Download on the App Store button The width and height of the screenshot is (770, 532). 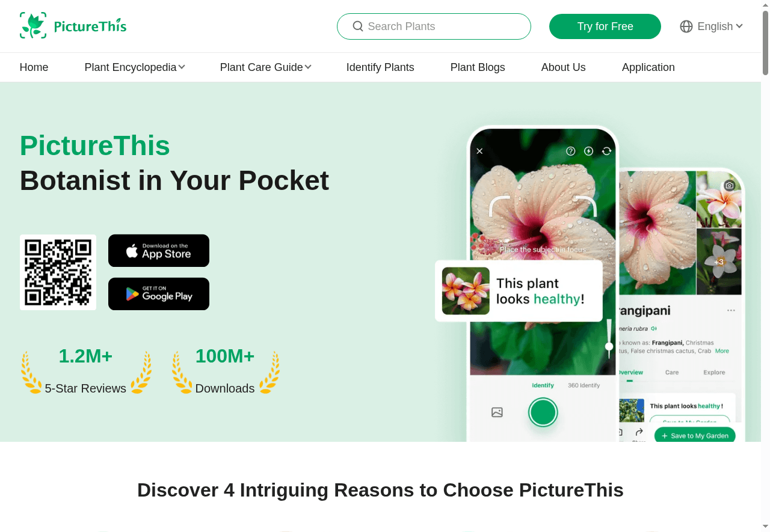coord(159,251)
